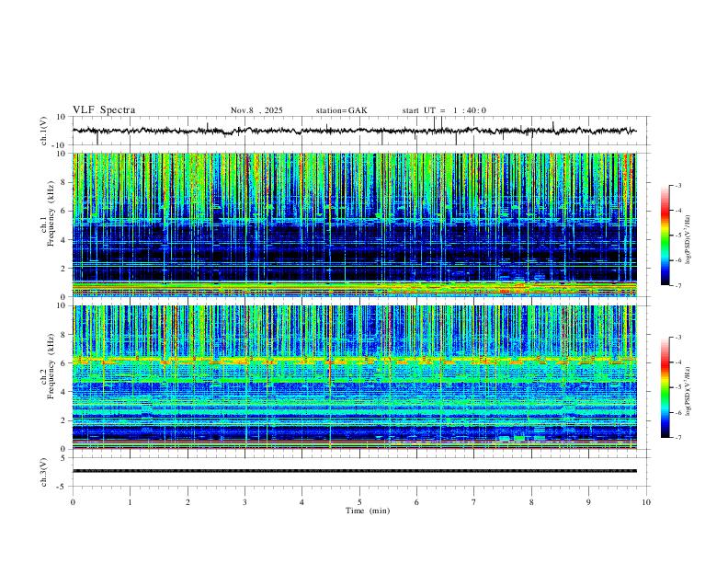Image resolution: width=728 pixels, height=563 pixels.
Task: Click the ch.3 voltage trace band
Action: pyautogui.click(x=354, y=471)
